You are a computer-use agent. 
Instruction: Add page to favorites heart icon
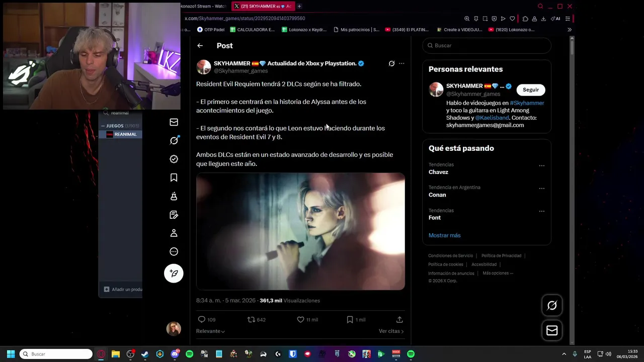coord(512,19)
